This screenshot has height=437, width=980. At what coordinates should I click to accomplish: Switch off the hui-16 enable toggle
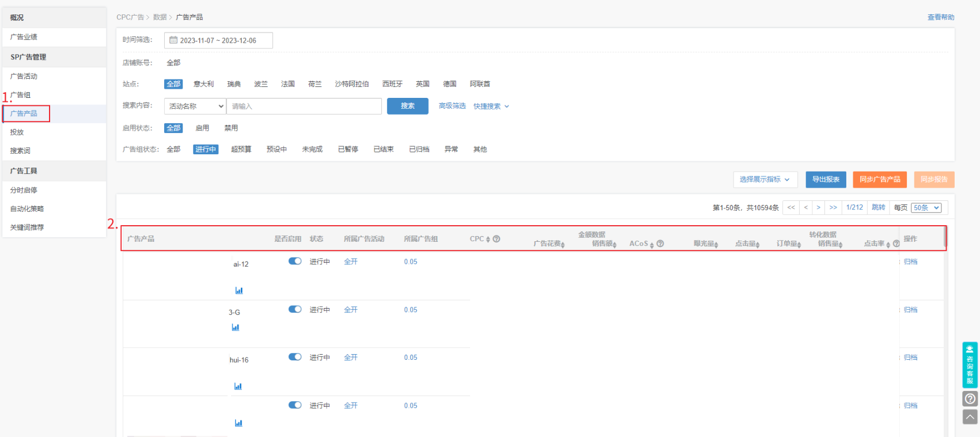[295, 357]
